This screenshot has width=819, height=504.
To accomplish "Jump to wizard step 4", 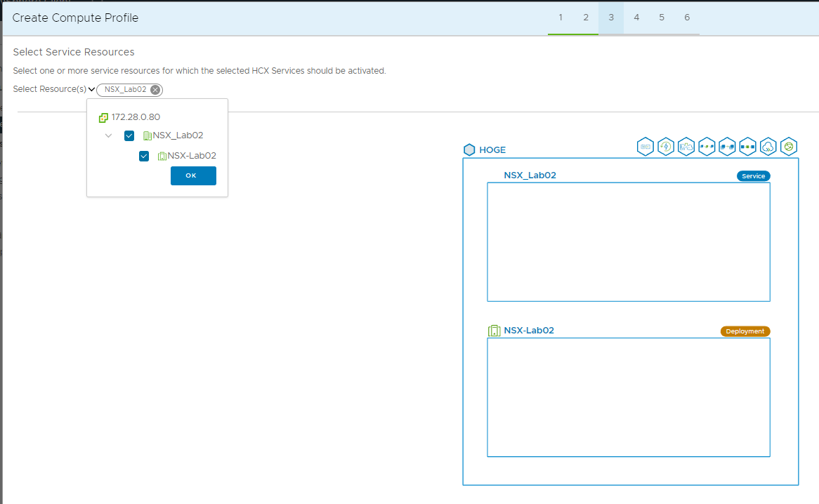I will pyautogui.click(x=636, y=18).
